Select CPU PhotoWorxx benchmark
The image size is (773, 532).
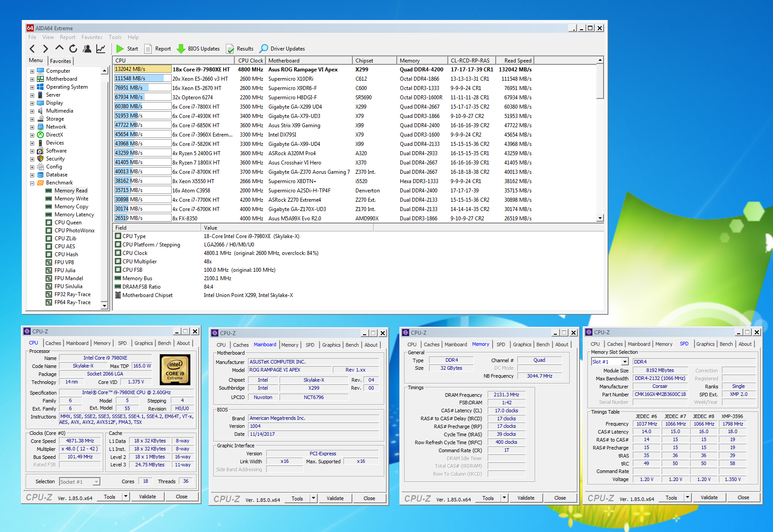(75, 231)
